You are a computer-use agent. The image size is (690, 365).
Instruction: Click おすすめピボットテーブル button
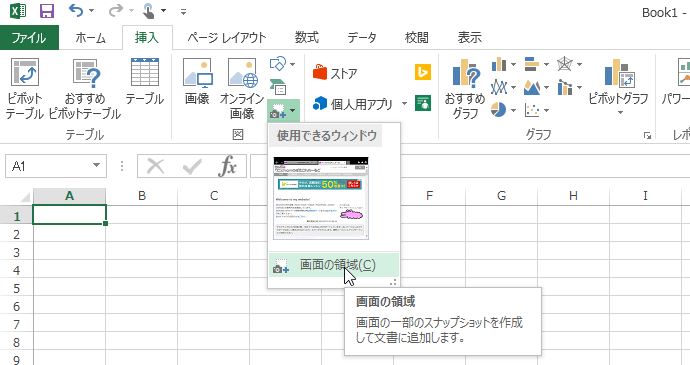tap(85, 88)
